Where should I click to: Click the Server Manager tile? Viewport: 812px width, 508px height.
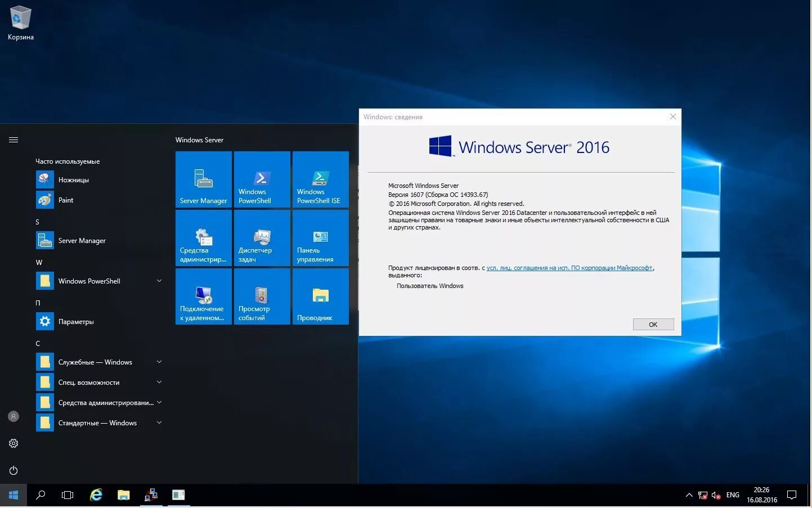204,179
